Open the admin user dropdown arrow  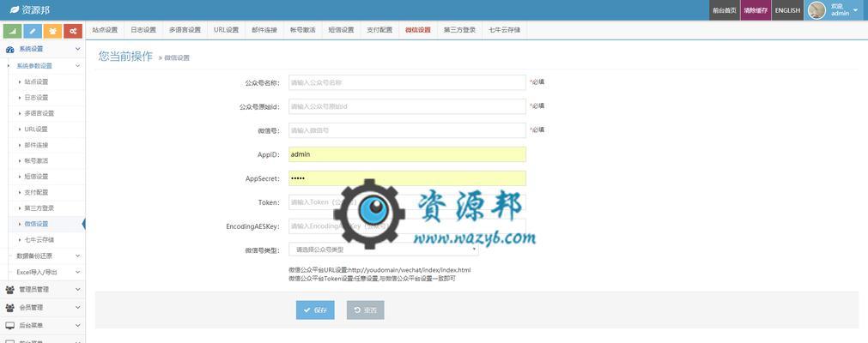pyautogui.click(x=856, y=10)
